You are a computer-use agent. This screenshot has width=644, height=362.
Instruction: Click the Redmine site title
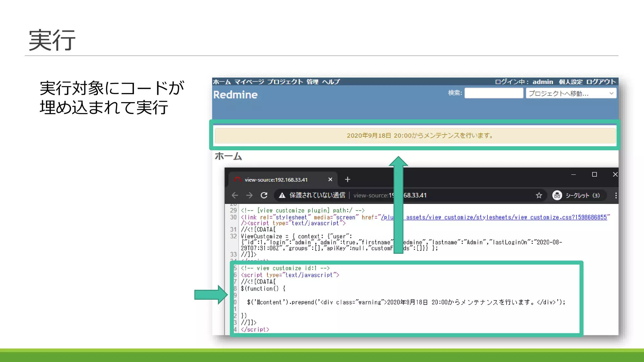[x=235, y=95]
